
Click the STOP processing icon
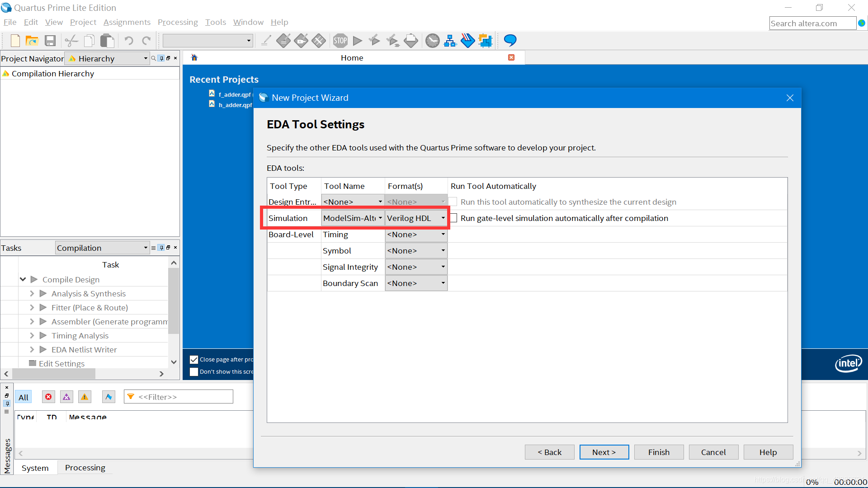(340, 41)
